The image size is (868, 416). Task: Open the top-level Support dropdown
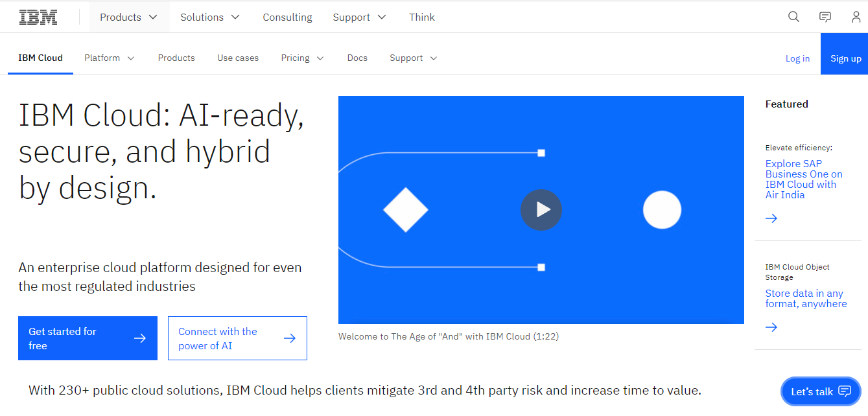point(359,17)
